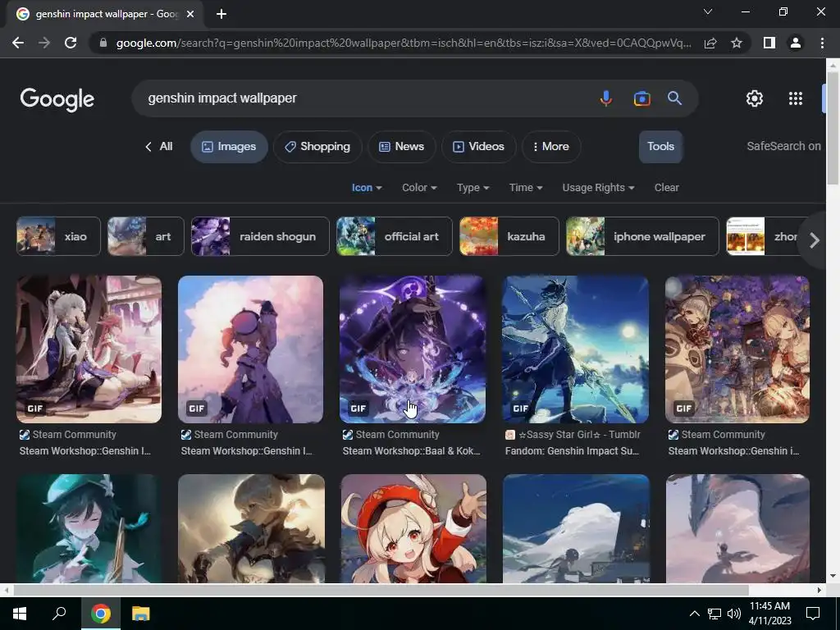
Task: Open the Xiao night sky GIF
Action: coord(575,349)
